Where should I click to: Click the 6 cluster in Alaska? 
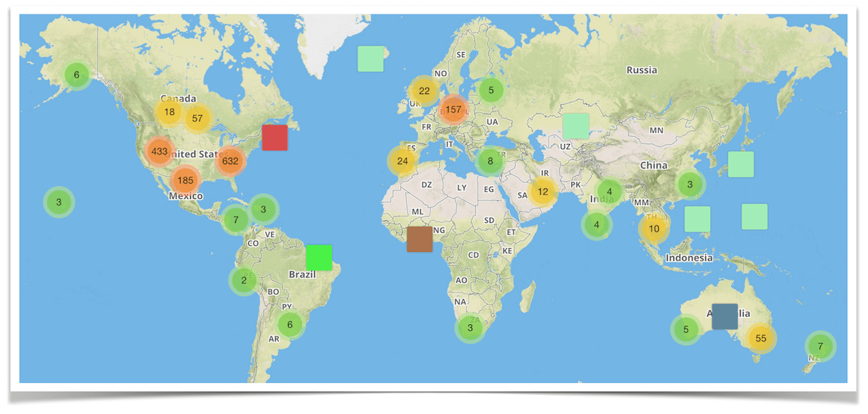coord(77,75)
